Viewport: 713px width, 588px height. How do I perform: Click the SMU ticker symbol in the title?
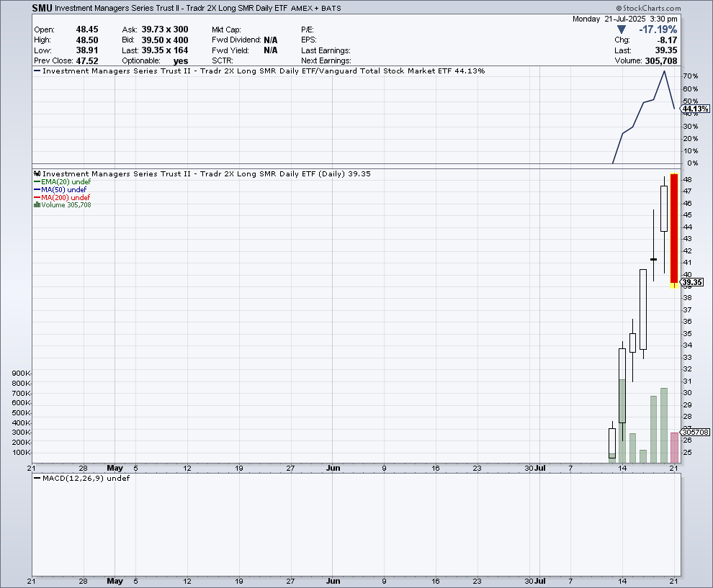click(42, 8)
